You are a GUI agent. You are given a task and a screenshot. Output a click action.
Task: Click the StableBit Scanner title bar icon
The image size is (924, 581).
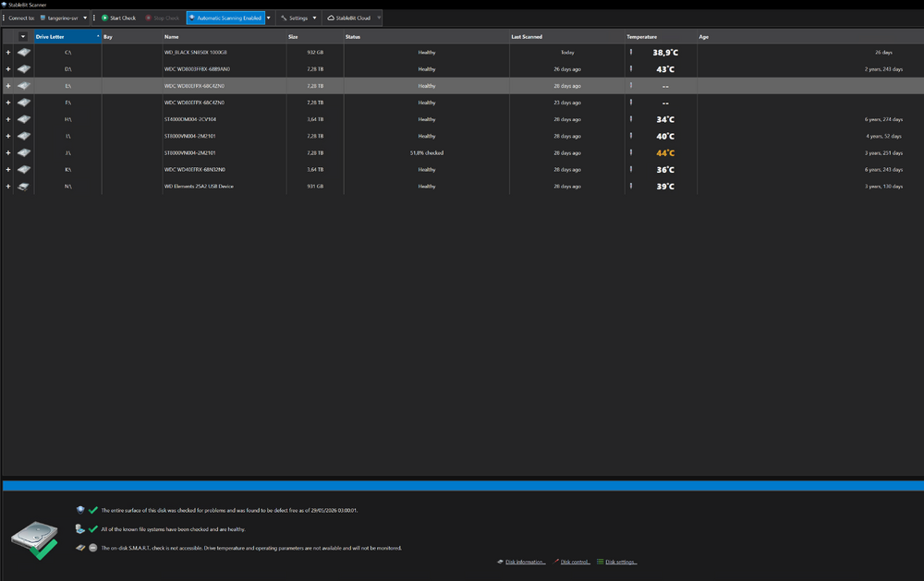(x=4, y=4)
